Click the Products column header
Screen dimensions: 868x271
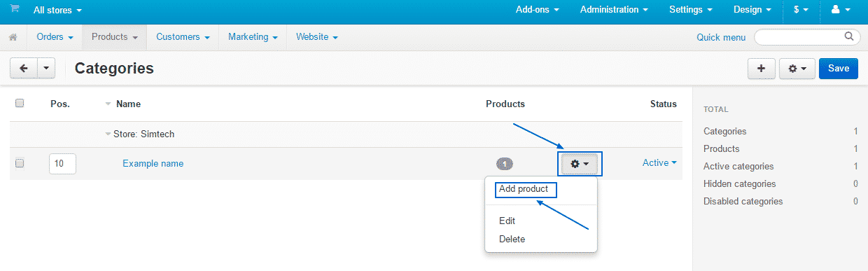point(505,104)
